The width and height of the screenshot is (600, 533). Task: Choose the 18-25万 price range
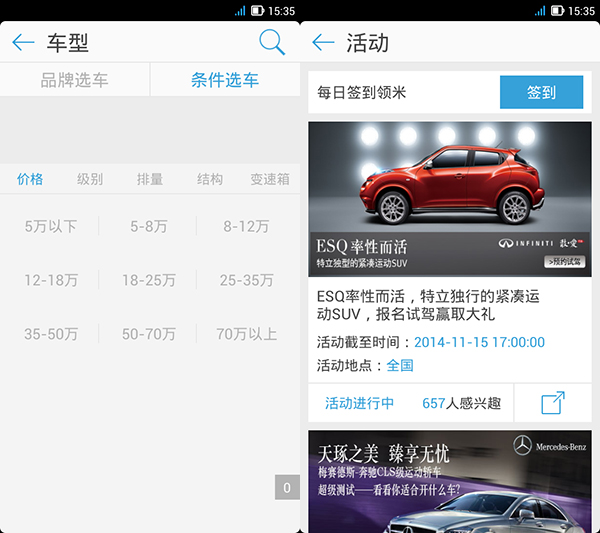[x=148, y=280]
